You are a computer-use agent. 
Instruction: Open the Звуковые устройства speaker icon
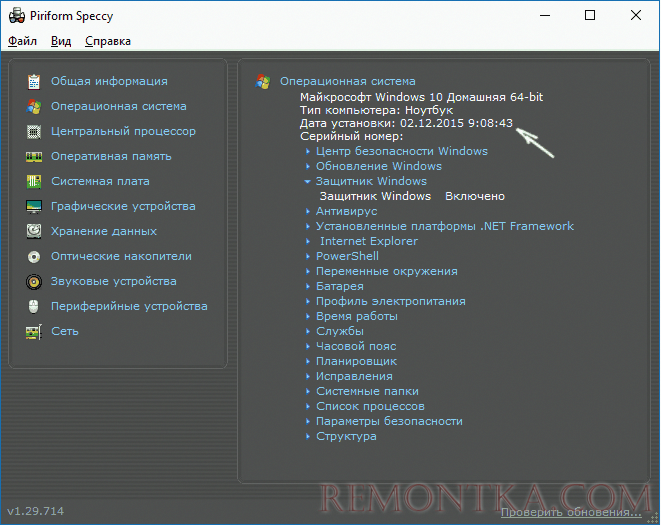(x=34, y=281)
